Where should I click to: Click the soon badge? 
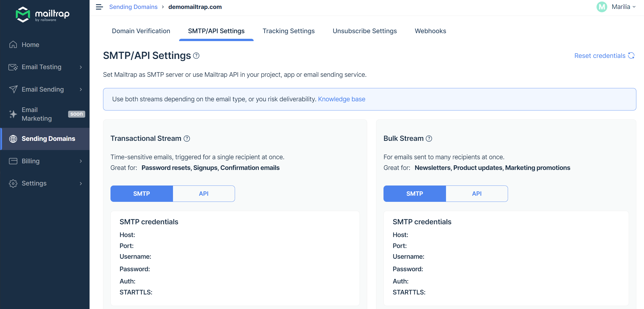pos(77,114)
